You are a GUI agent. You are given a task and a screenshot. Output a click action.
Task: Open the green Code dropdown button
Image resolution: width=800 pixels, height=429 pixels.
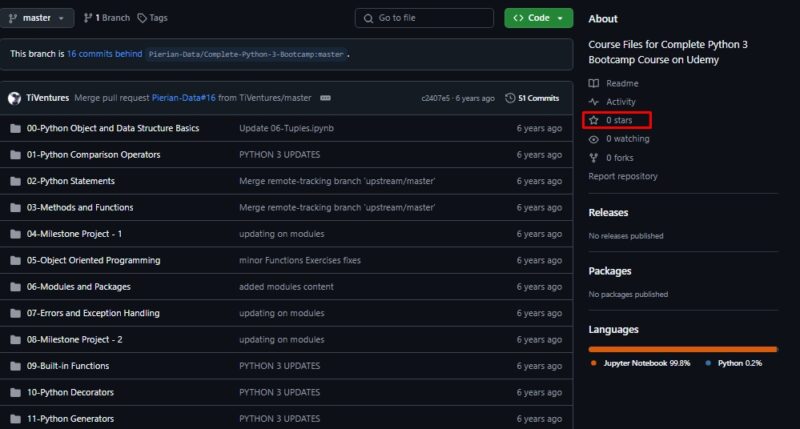[x=538, y=18]
